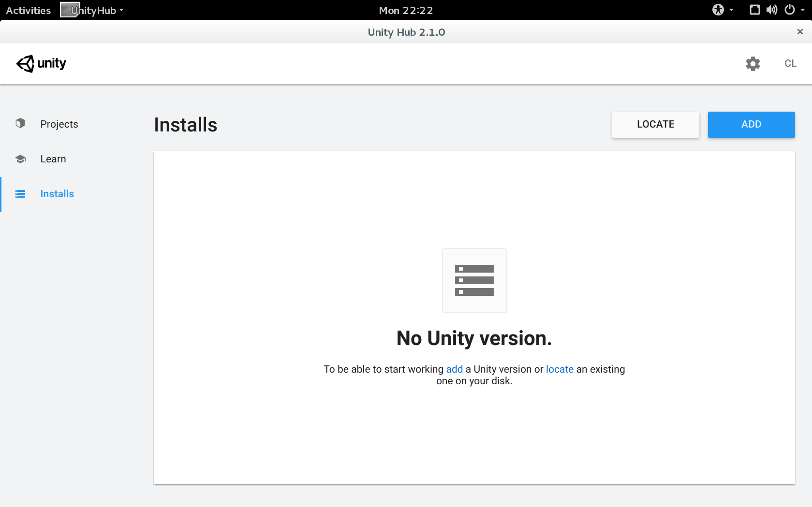Click the 'No Unity version.' heading
Viewport: 812px width, 507px height.
tap(474, 338)
